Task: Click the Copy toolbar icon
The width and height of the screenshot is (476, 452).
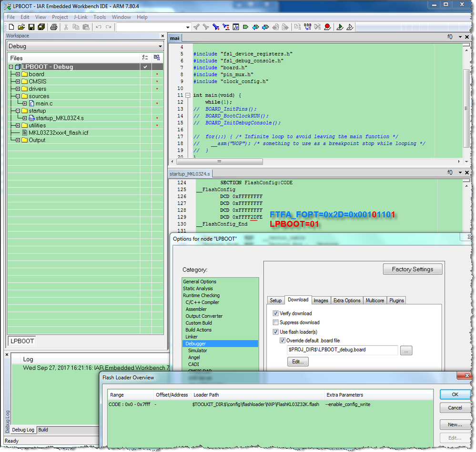Action: click(x=76, y=27)
